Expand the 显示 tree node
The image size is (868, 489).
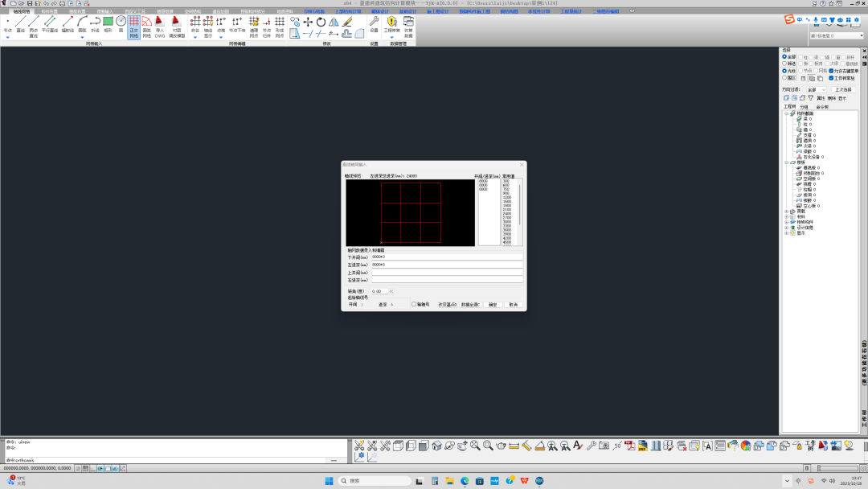[x=786, y=233]
